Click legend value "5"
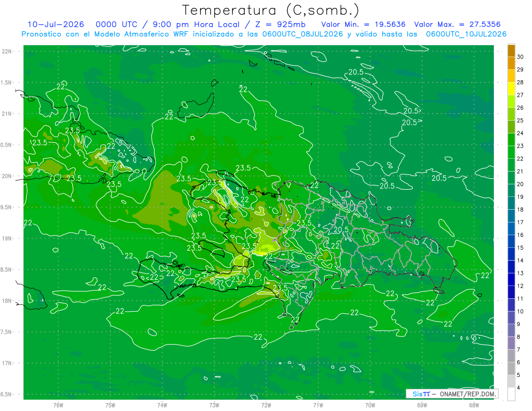Image resolution: width=532 pixels, height=411 pixels. 519,375
